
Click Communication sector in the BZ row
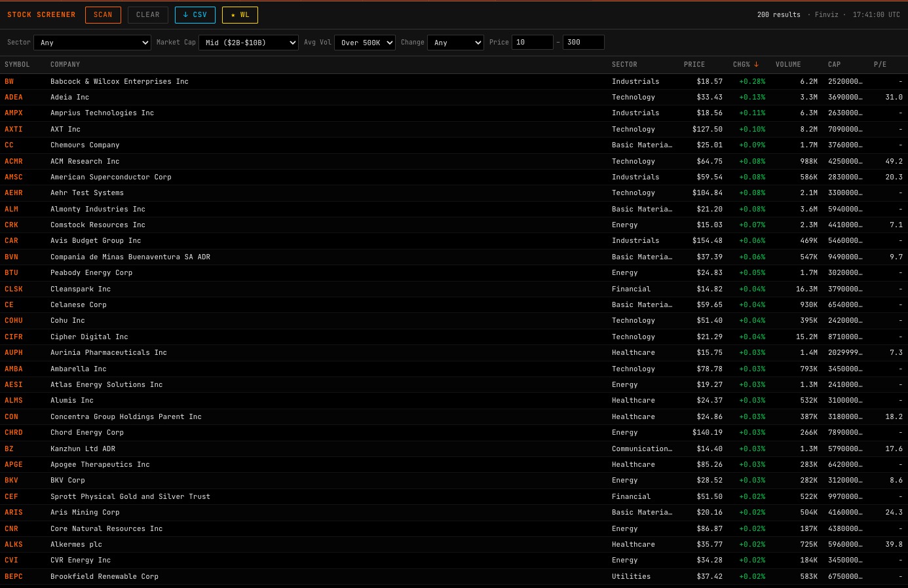coord(642,449)
